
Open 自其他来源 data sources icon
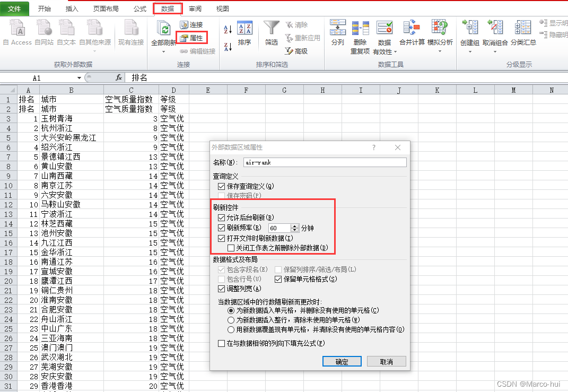[x=95, y=28]
